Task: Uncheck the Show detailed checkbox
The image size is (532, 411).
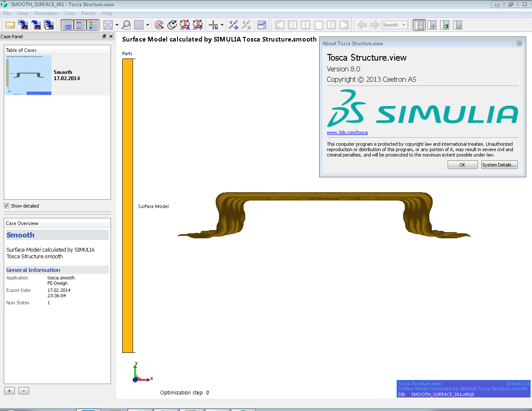Action: 6,206
